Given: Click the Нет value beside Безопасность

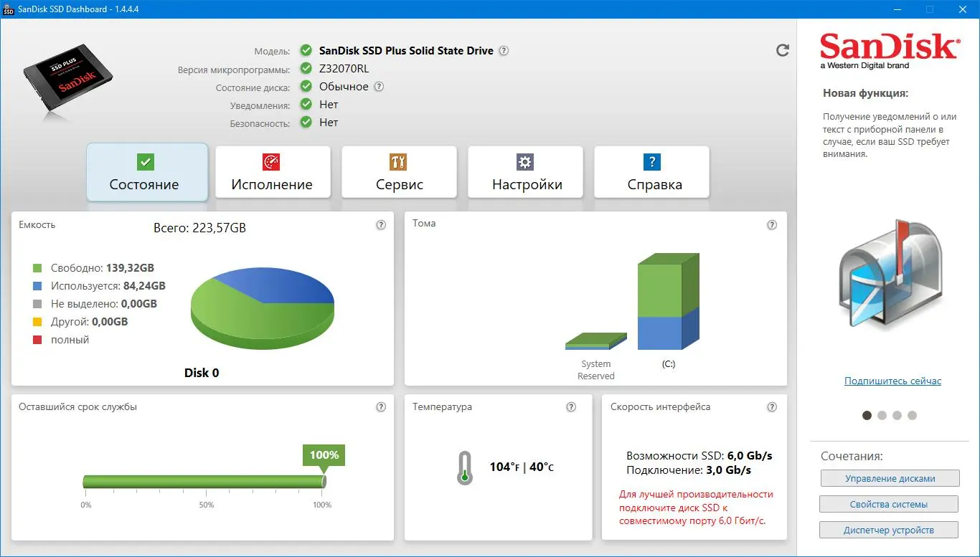Looking at the screenshot, I should click(x=329, y=123).
